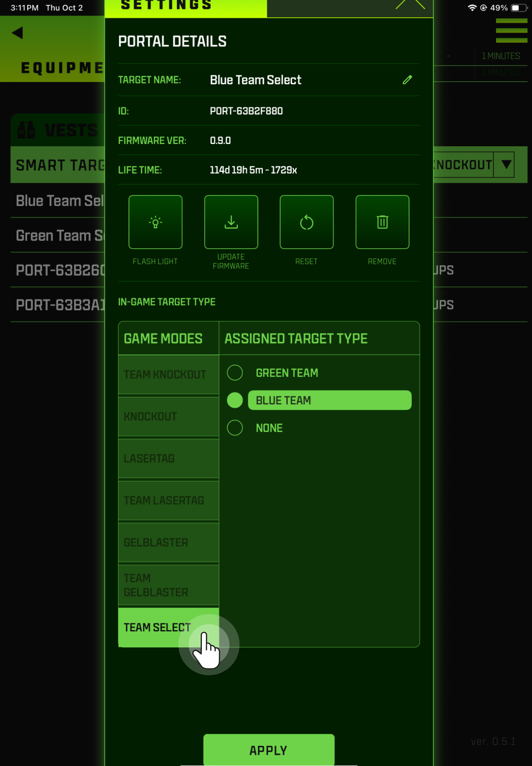
Task: Choose Team Select game mode
Action: tap(169, 627)
